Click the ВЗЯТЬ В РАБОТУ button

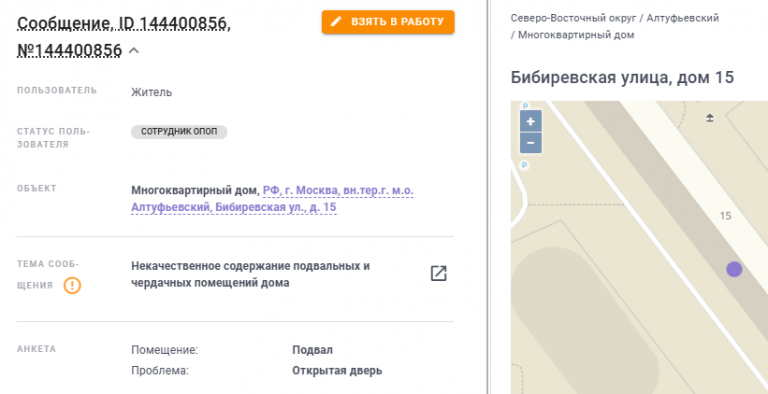click(x=388, y=22)
